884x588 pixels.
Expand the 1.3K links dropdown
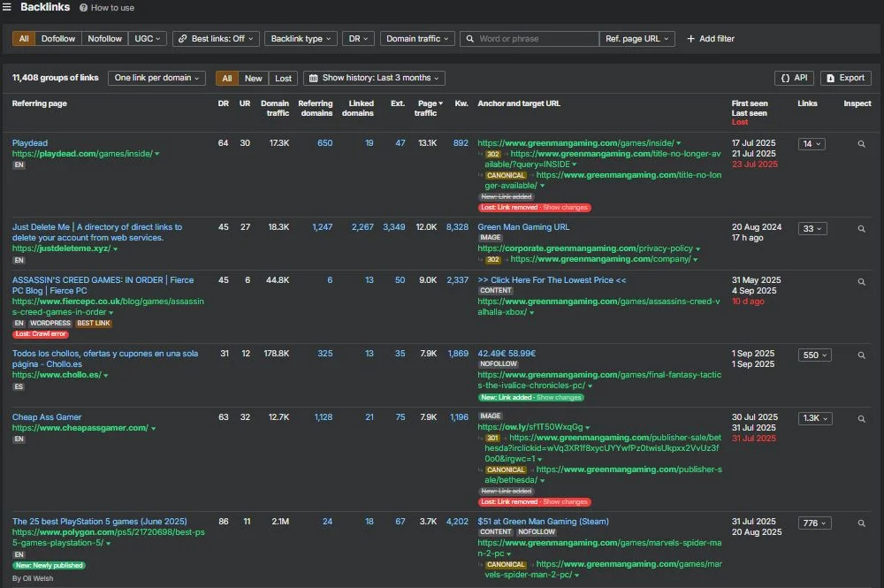(815, 418)
